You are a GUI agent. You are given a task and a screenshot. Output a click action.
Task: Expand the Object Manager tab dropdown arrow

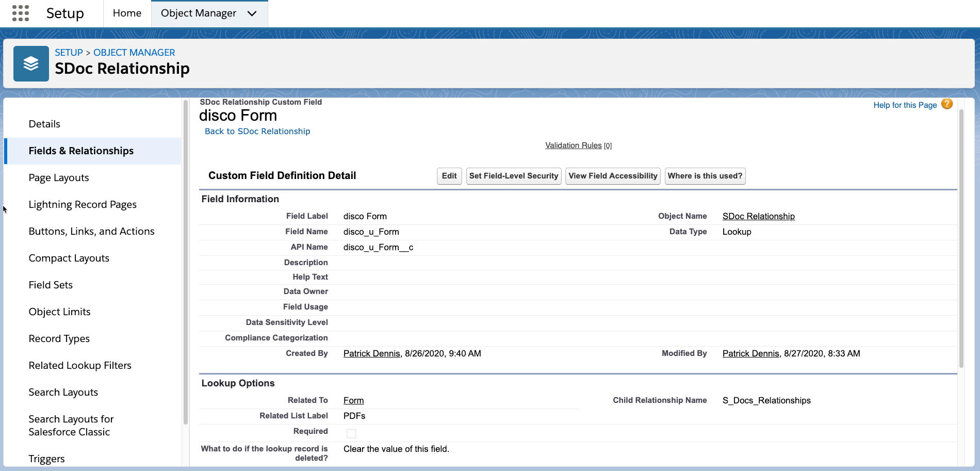click(x=252, y=13)
